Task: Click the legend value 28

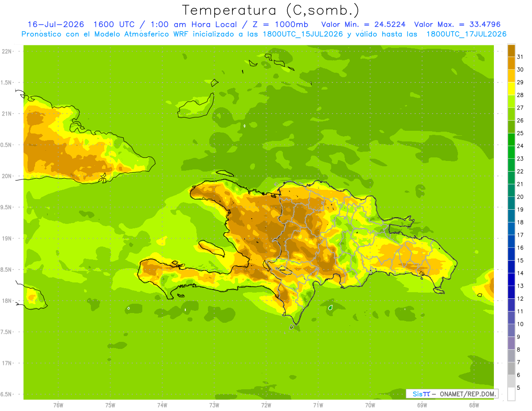Action: click(x=520, y=95)
